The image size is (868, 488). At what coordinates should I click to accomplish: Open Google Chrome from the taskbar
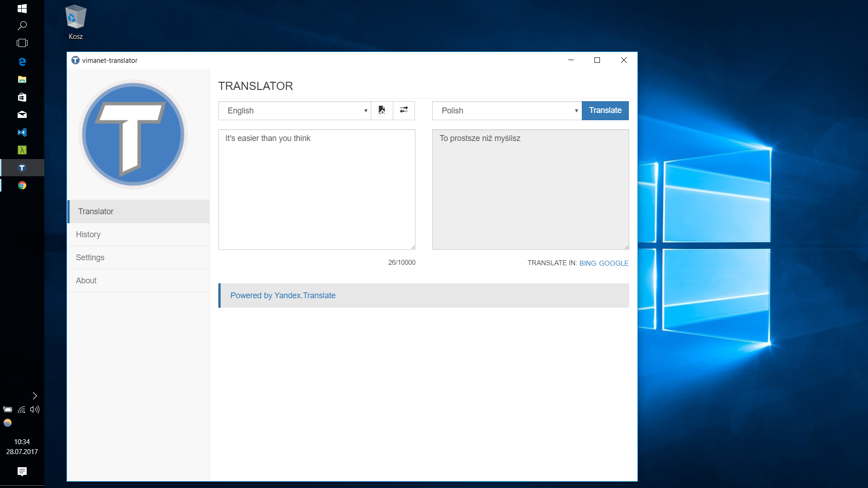(x=22, y=185)
